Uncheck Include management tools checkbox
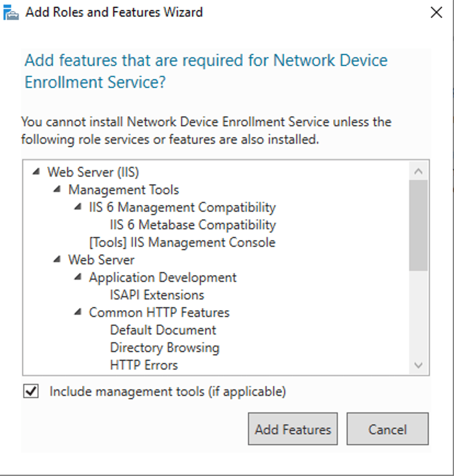This screenshot has width=454, height=476. (31, 392)
